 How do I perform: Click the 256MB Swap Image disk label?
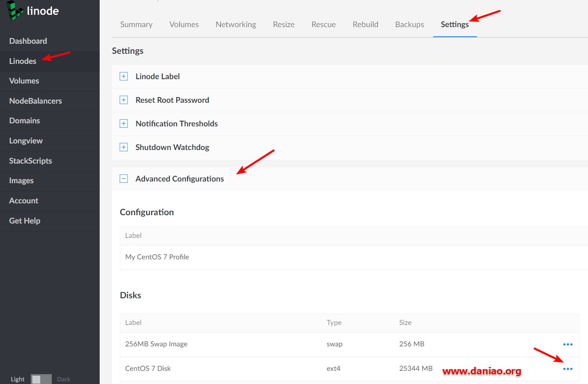tap(156, 344)
